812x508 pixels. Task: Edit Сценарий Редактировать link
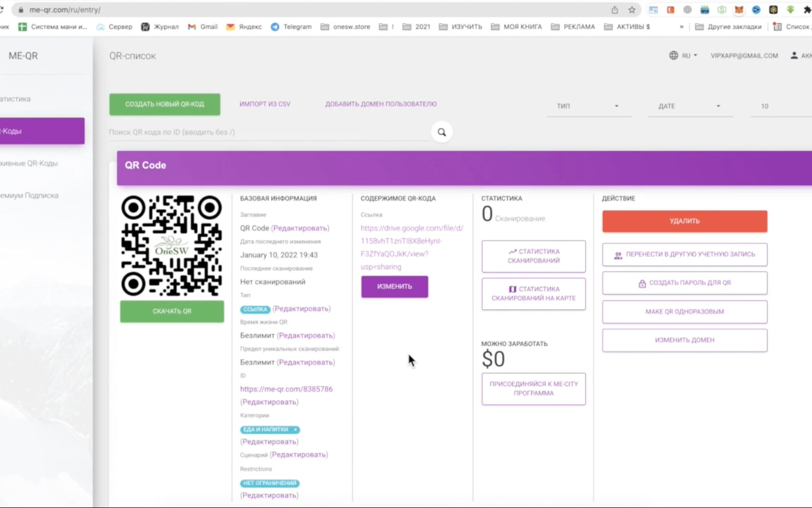[x=299, y=455]
